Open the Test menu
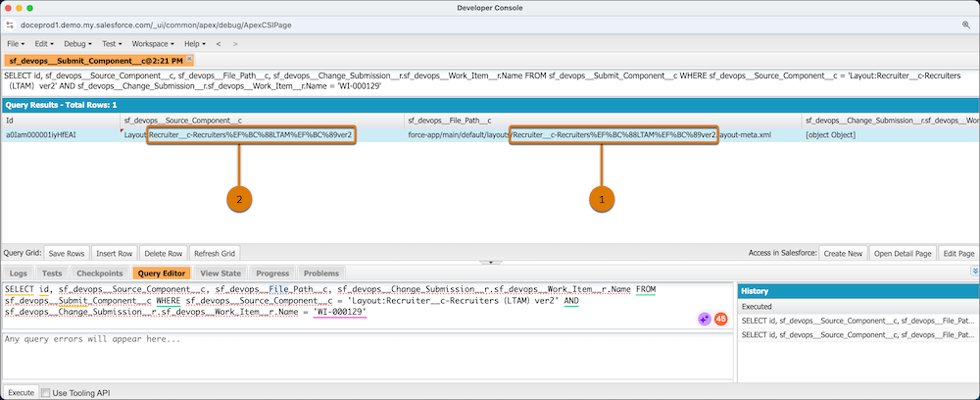This screenshot has height=400, width=980. [x=112, y=44]
